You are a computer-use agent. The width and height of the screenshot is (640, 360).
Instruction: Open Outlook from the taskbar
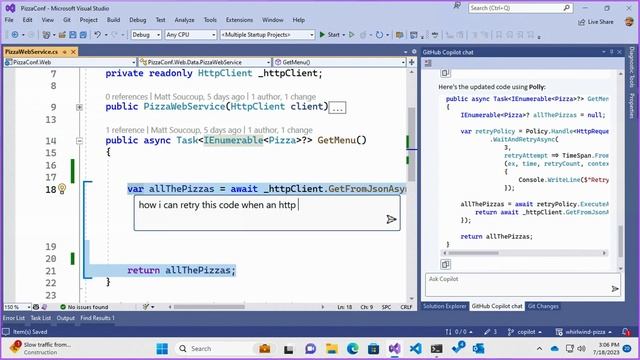478,349
